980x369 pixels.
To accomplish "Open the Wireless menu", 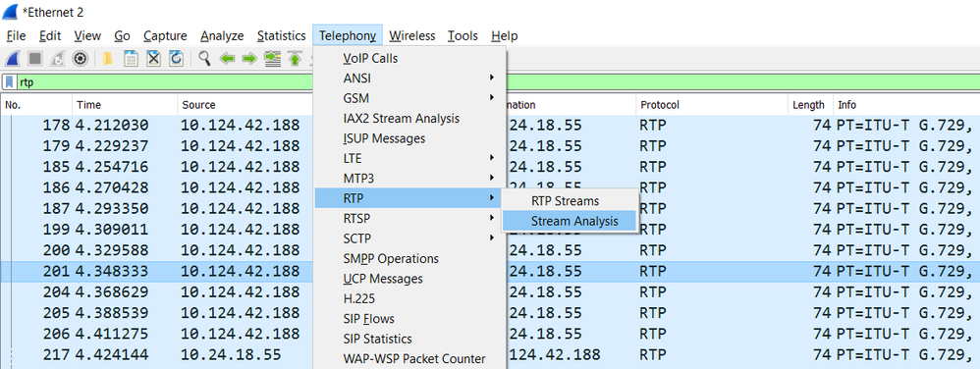I will pos(411,35).
